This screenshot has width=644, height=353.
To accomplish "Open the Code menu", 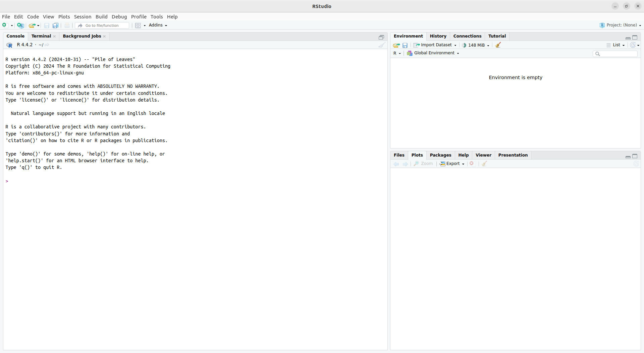I will (x=33, y=17).
